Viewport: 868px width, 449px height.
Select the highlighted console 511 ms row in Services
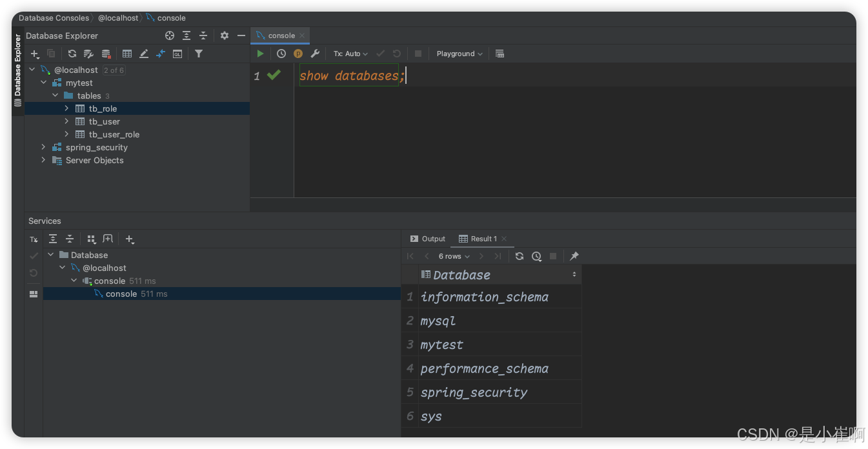[x=222, y=294]
